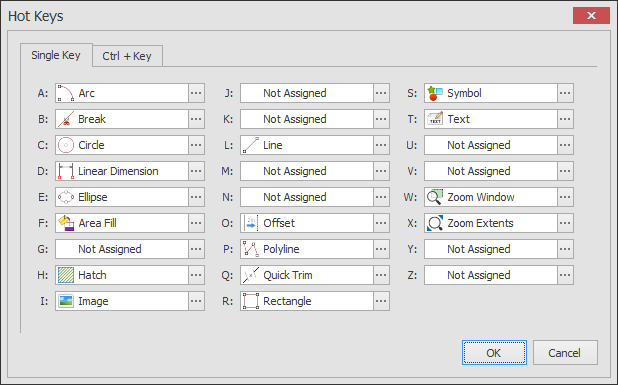Click the Hatch pattern icon in the H row
Image resolution: width=618 pixels, height=385 pixels.
pos(66,275)
